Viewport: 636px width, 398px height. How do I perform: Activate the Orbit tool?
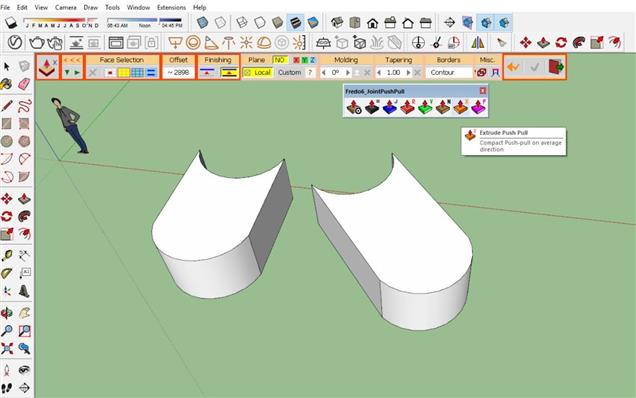coord(6,313)
